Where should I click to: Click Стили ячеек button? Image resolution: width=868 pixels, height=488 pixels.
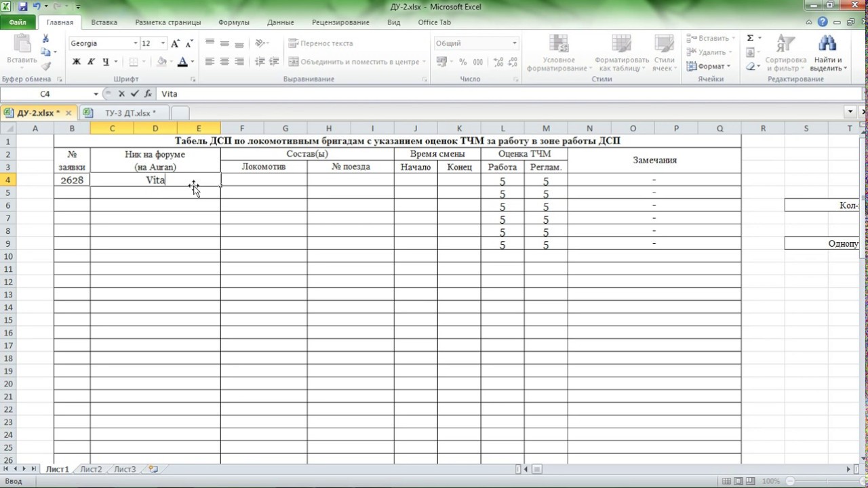coord(664,54)
